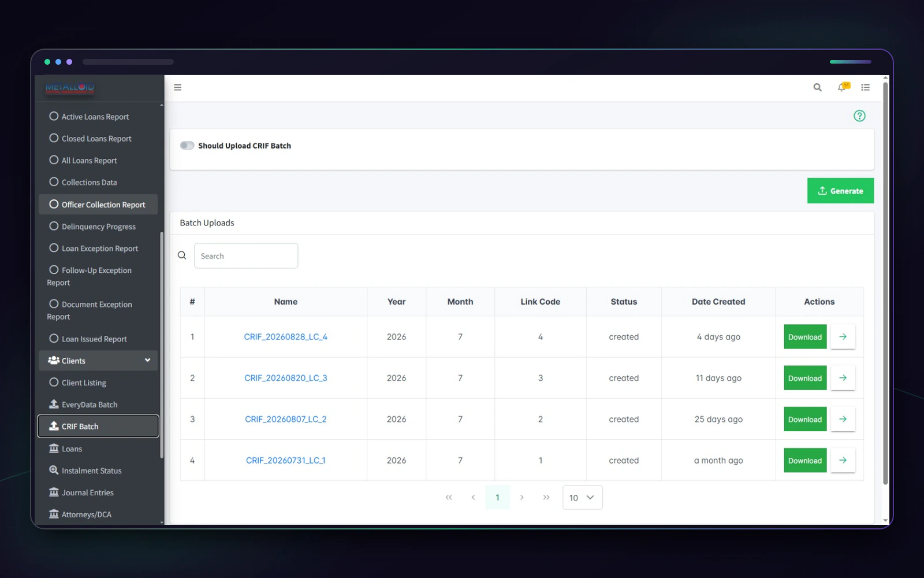Viewport: 924px width, 578px height.
Task: Go to previous page of batch uploads
Action: pyautogui.click(x=473, y=497)
